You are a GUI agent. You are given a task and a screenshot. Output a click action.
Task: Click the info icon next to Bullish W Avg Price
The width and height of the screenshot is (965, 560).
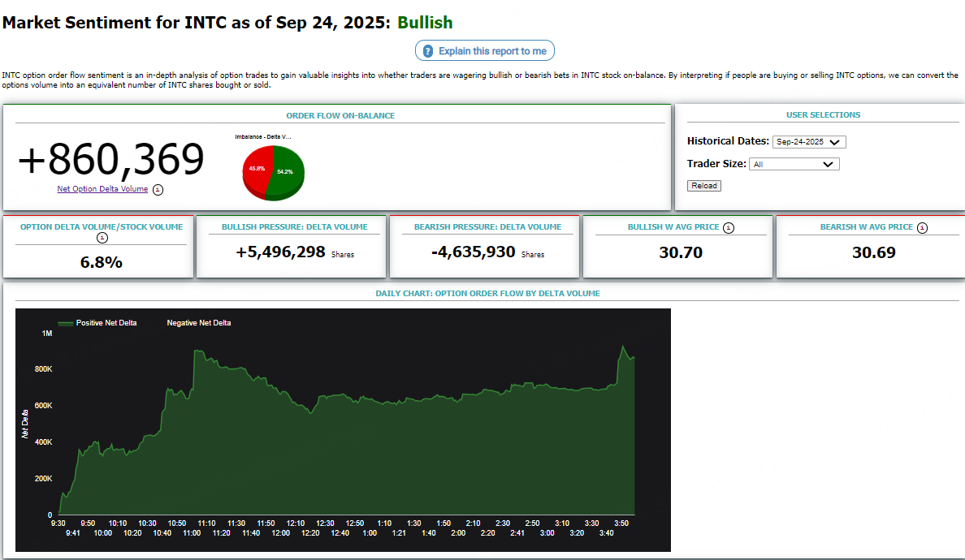click(x=729, y=228)
